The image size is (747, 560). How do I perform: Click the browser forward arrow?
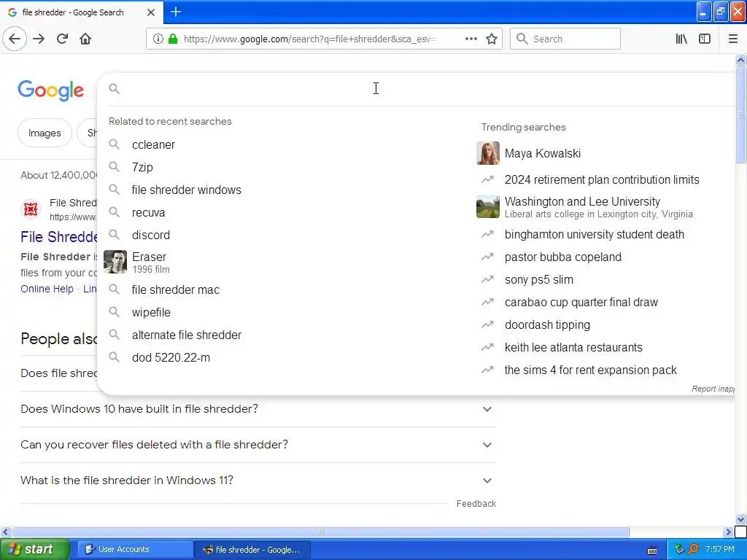click(39, 39)
